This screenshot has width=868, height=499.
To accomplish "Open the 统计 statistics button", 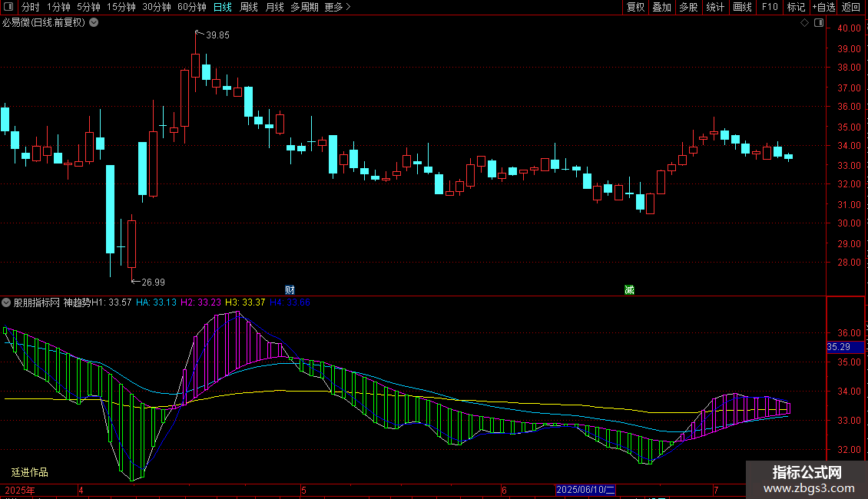I will tap(715, 7).
